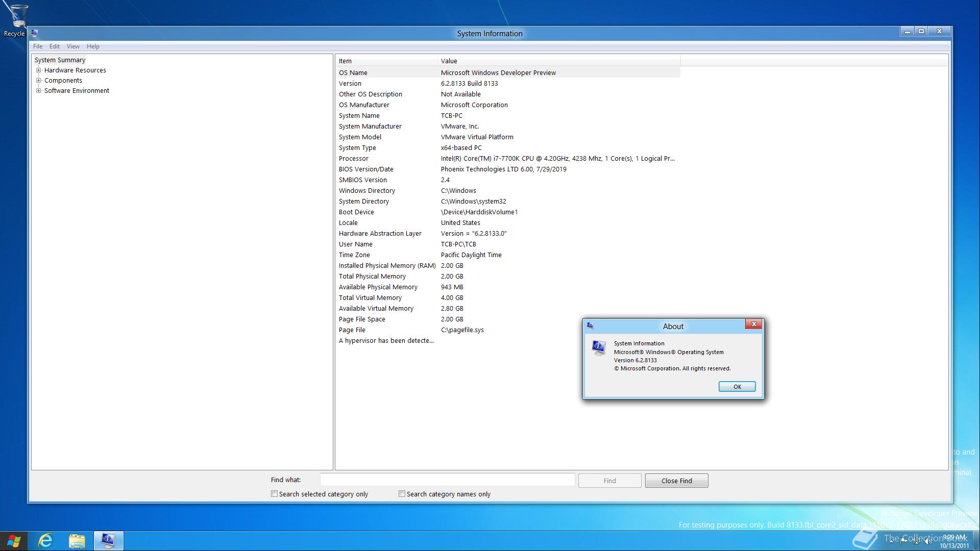This screenshot has height=551, width=980.
Task: Click the Close Find button
Action: 676,481
